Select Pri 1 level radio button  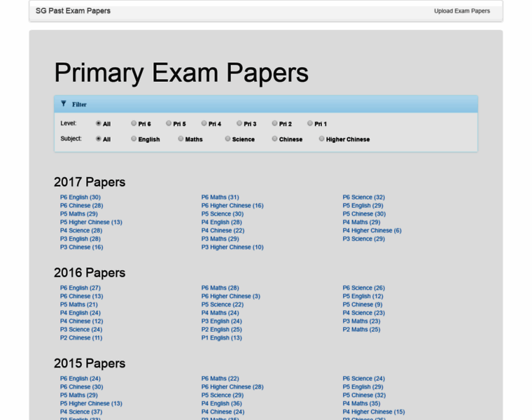310,123
